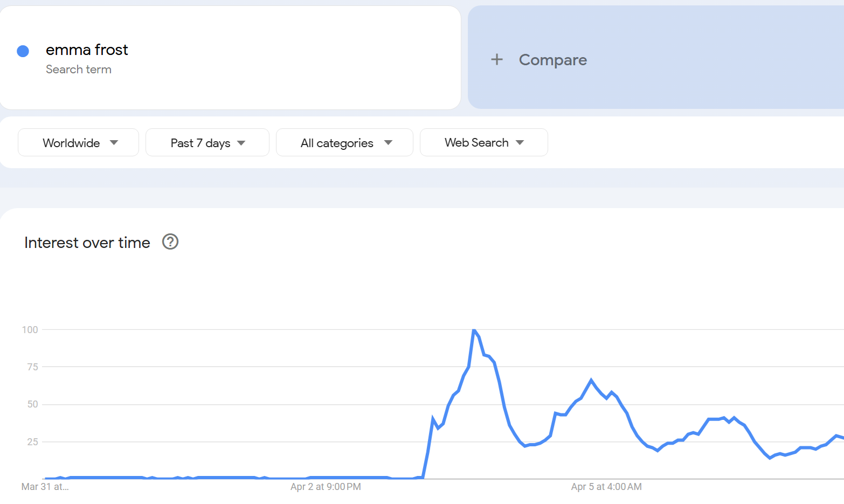Click the caret arrow on the Worldwide selector

coord(114,143)
